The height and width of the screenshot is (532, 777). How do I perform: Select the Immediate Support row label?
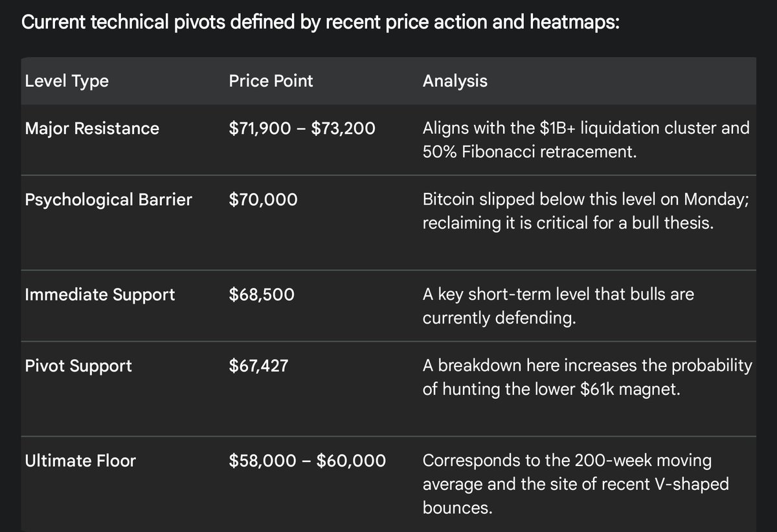tap(100, 294)
